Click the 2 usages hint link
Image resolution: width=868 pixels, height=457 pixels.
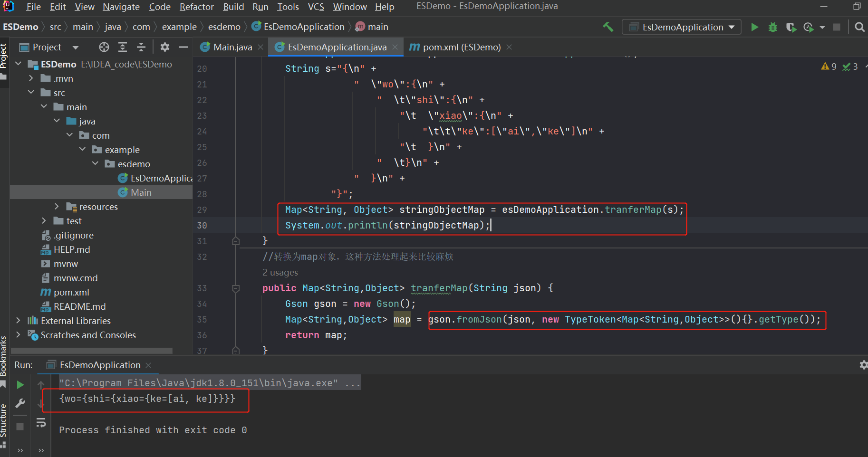[280, 272]
